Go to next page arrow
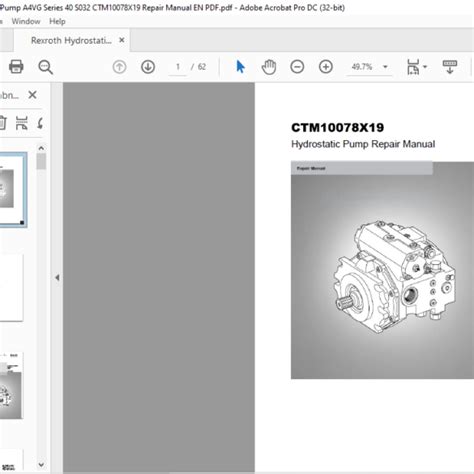Viewport: 474px width, 474px height. tap(148, 67)
